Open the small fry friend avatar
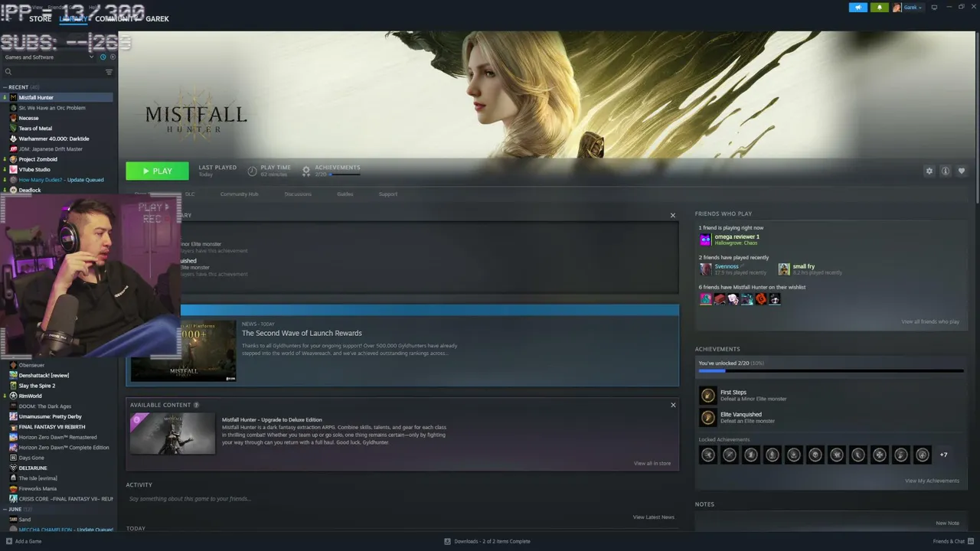The image size is (980, 551). click(x=784, y=269)
